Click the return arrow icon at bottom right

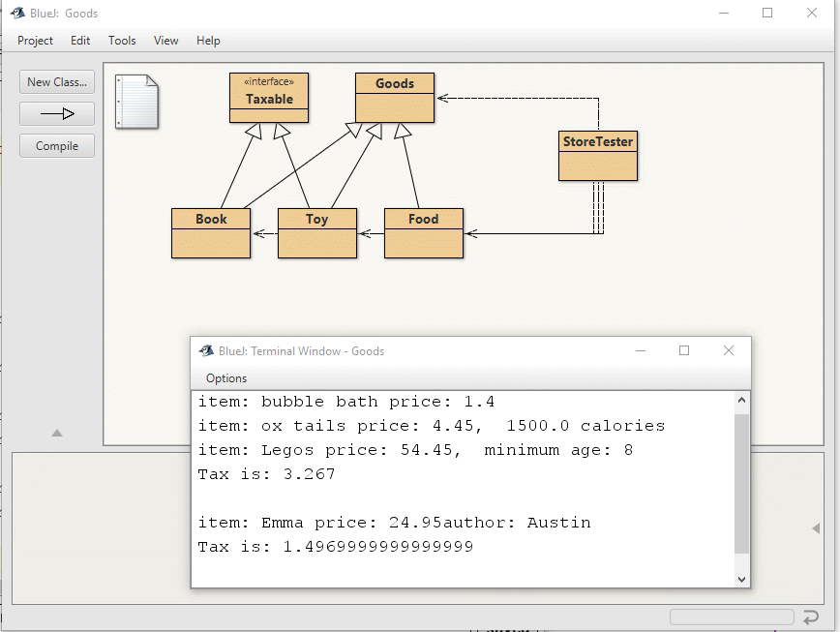(x=811, y=617)
